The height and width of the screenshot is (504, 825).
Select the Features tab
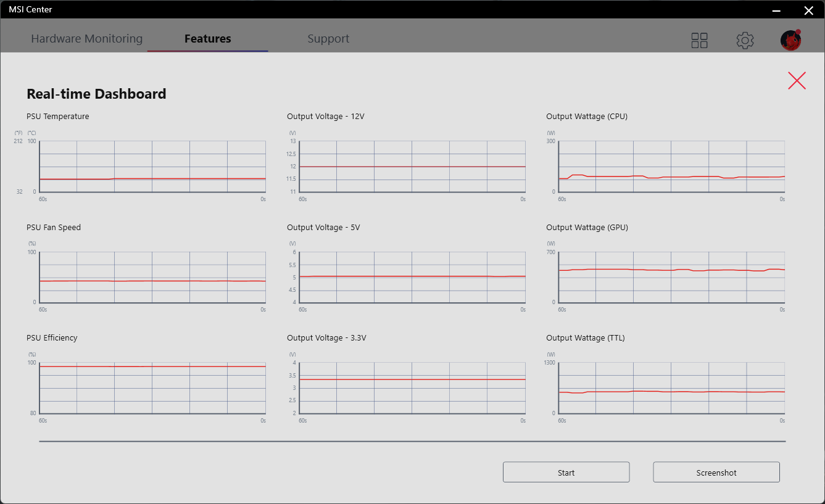tap(207, 39)
